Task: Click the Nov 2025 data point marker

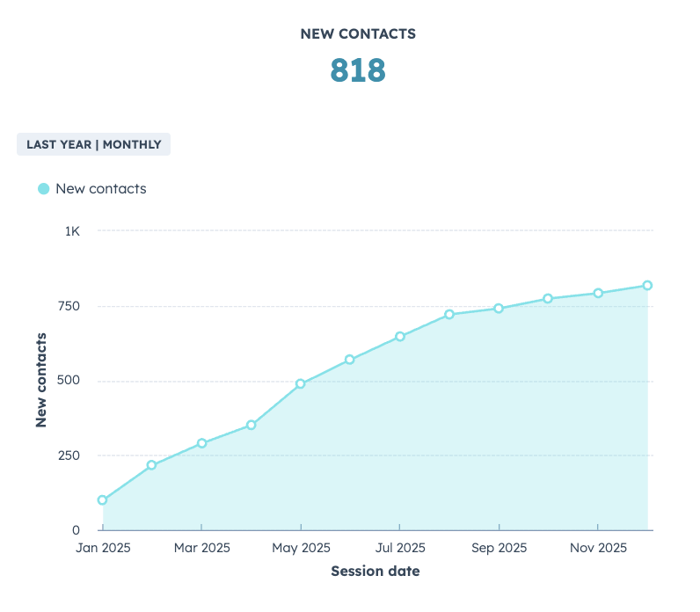Action: pyautogui.click(x=598, y=294)
